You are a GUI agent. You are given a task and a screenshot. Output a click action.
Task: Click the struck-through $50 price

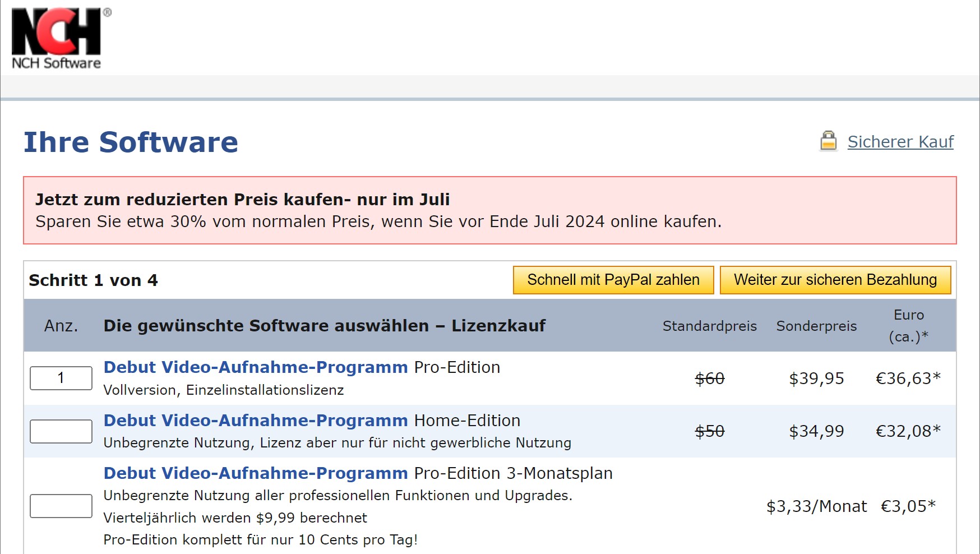click(x=710, y=431)
